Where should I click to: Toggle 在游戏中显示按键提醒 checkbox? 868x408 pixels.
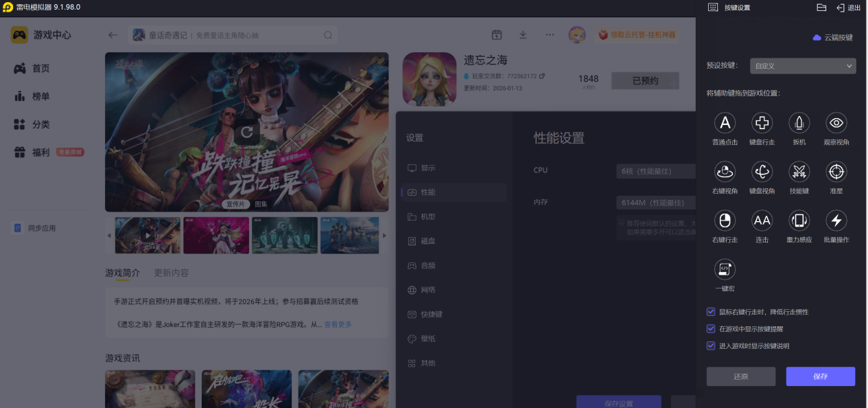click(x=711, y=329)
